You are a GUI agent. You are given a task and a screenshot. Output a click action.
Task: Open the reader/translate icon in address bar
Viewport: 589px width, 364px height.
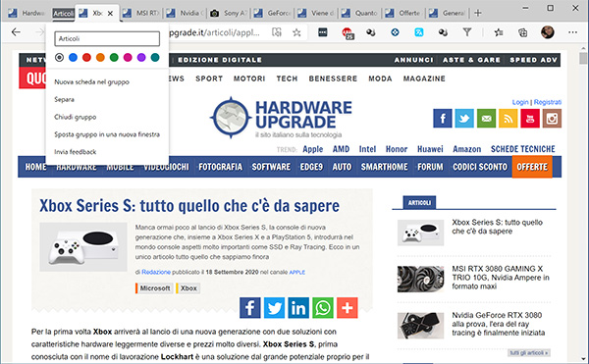tap(277, 32)
